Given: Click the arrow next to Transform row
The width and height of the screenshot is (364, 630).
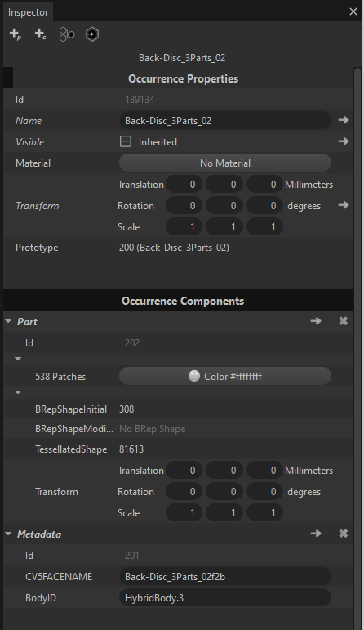Looking at the screenshot, I should 343,205.
